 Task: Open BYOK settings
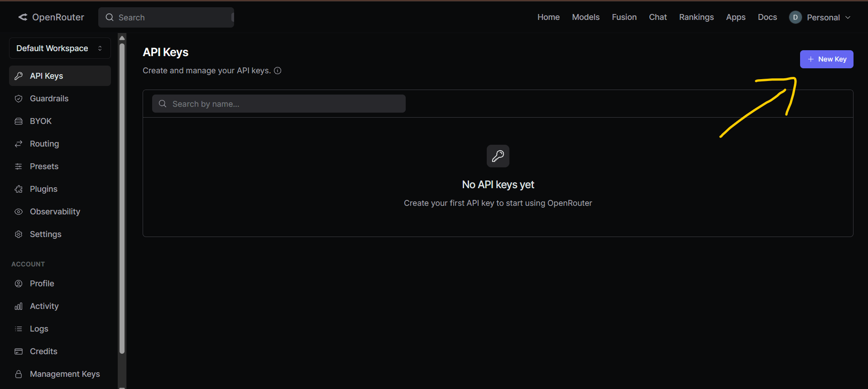click(x=60, y=121)
